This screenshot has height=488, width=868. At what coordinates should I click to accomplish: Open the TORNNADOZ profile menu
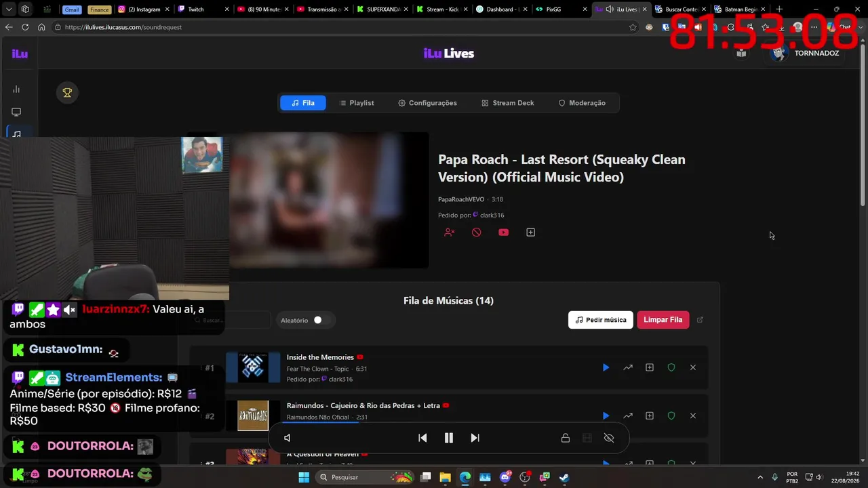point(805,53)
